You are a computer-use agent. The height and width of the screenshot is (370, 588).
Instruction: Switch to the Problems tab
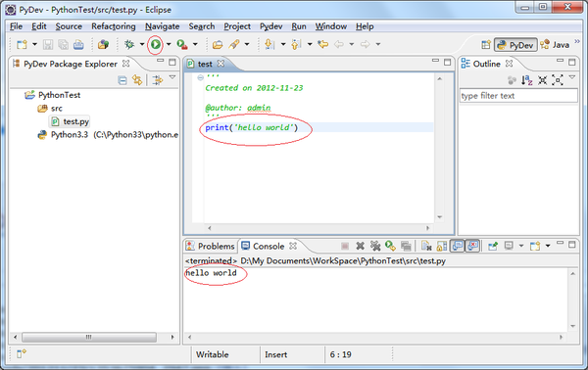tap(211, 246)
